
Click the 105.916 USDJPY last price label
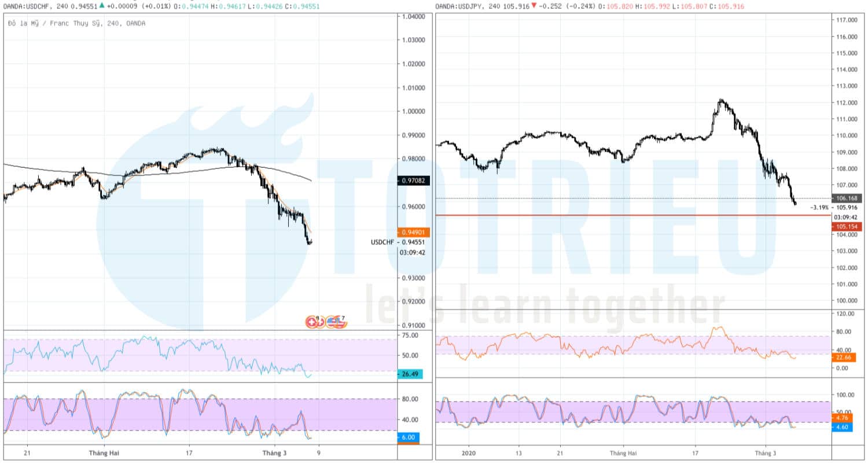coord(848,207)
